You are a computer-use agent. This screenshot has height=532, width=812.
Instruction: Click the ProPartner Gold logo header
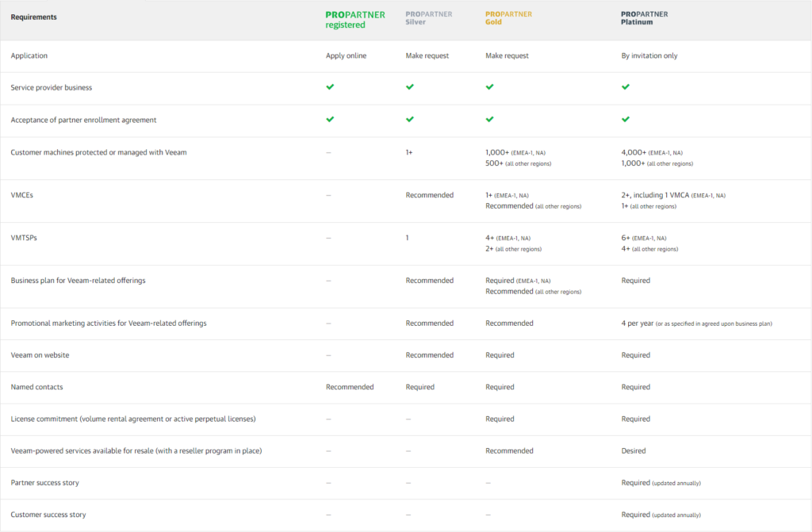(x=508, y=17)
